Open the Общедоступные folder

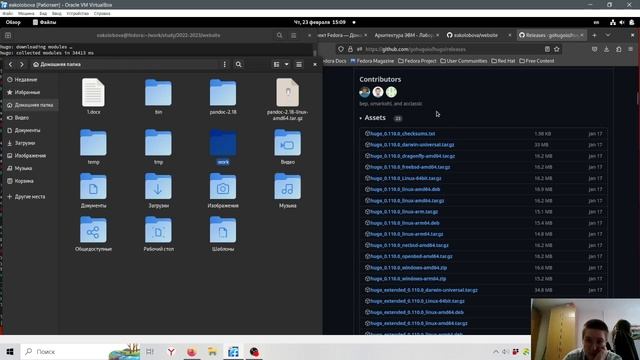(x=93, y=233)
